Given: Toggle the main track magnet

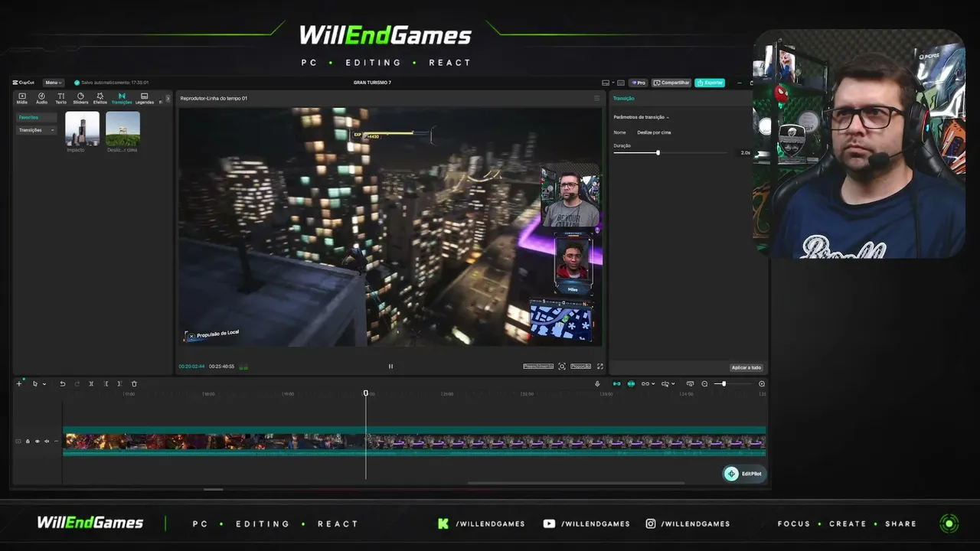Looking at the screenshot, I should coord(616,383).
